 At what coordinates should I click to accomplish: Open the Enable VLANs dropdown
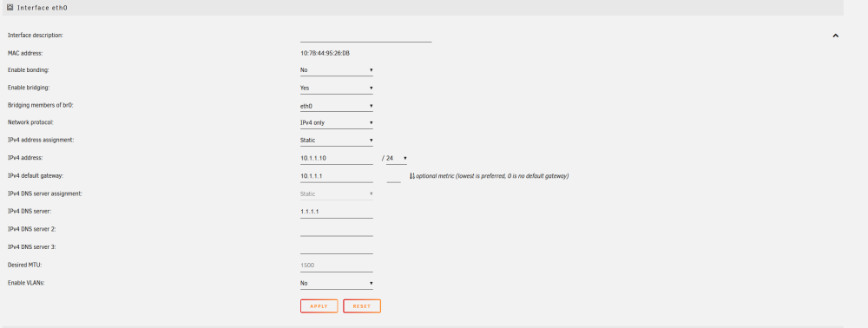click(337, 283)
